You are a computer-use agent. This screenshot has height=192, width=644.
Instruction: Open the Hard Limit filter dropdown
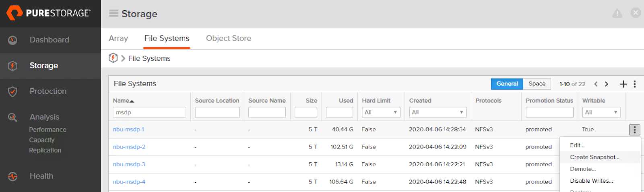[x=381, y=112]
